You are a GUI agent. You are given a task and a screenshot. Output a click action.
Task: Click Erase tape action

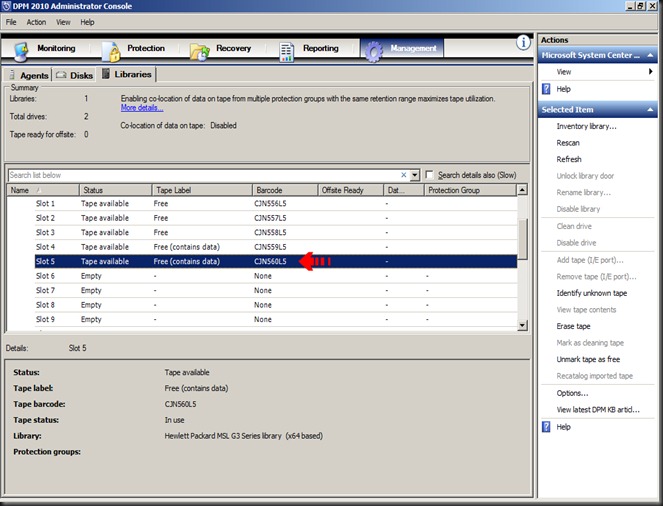[573, 326]
